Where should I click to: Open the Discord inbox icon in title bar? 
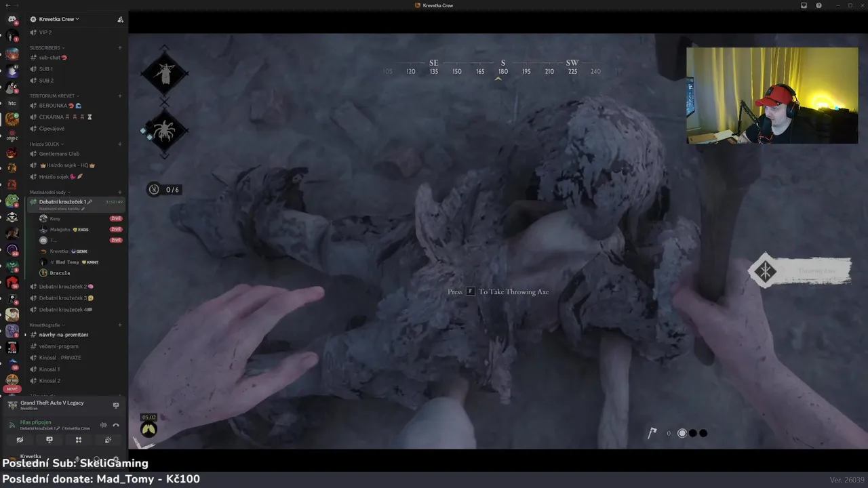[804, 5]
